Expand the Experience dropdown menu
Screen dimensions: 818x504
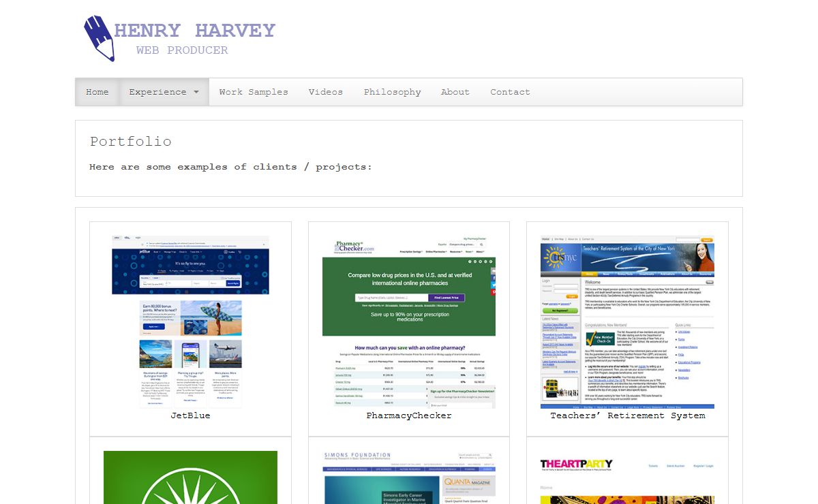164,92
